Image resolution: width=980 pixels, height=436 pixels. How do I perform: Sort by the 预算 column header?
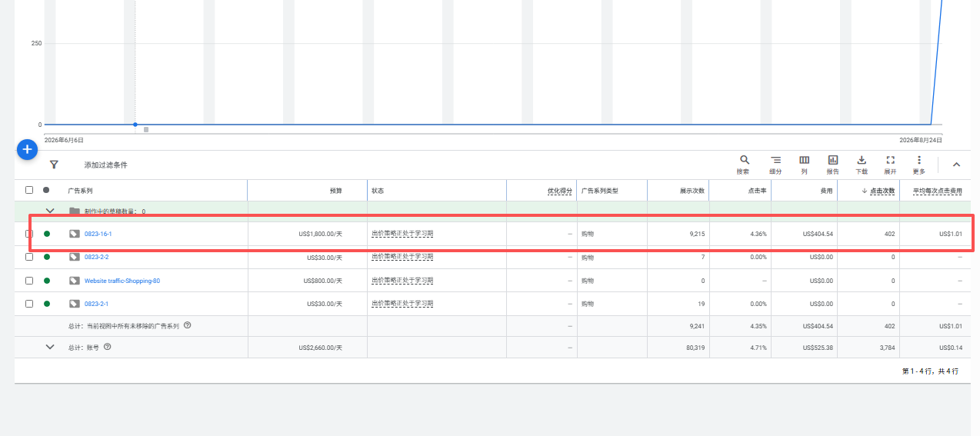click(336, 191)
